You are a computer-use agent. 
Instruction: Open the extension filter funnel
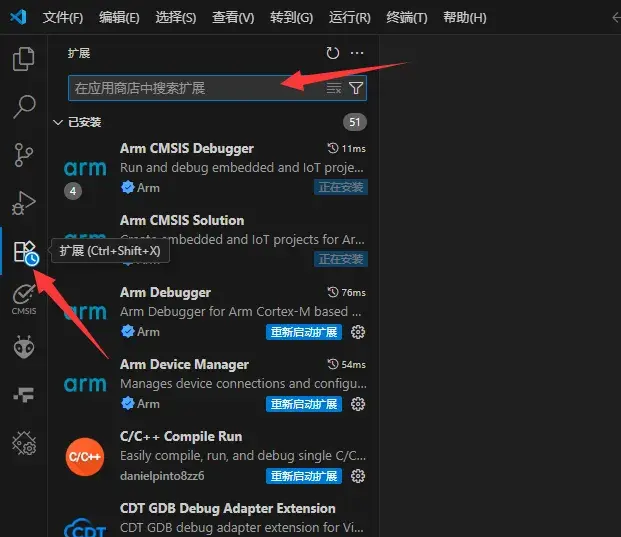(356, 88)
